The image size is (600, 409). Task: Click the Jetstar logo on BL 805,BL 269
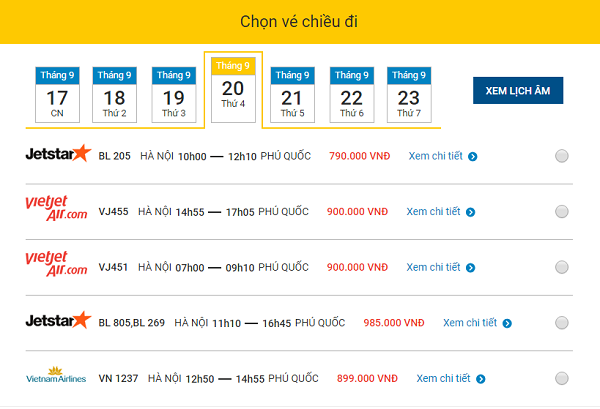(x=59, y=320)
